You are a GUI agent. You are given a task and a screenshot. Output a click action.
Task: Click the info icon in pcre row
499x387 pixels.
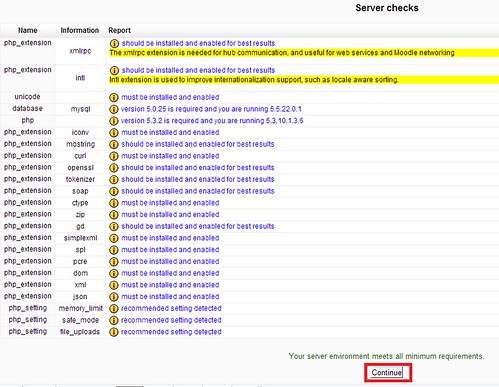point(114,262)
